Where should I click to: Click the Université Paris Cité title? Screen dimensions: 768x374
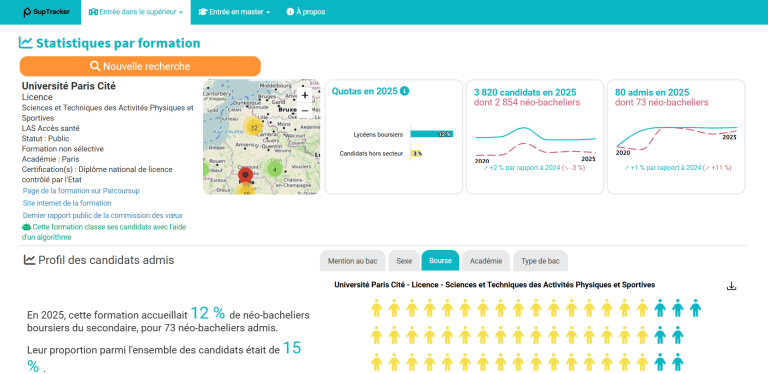(x=69, y=86)
